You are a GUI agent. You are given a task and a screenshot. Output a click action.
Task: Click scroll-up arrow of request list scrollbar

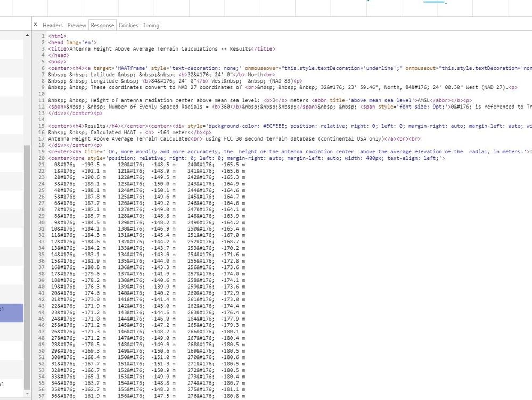pyautogui.click(x=27, y=35)
